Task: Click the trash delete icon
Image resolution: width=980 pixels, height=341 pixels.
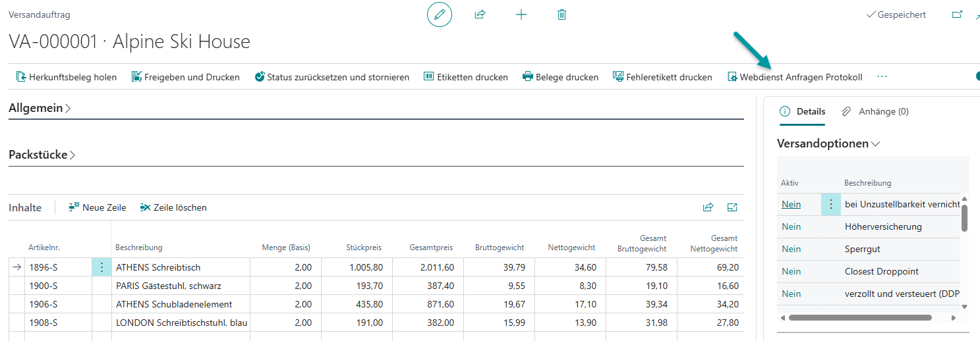Action: (562, 14)
